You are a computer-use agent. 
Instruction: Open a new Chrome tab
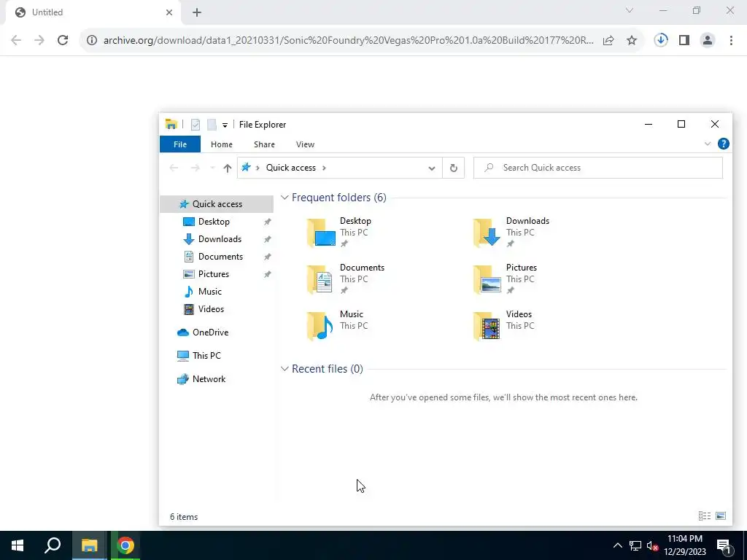pyautogui.click(x=197, y=12)
